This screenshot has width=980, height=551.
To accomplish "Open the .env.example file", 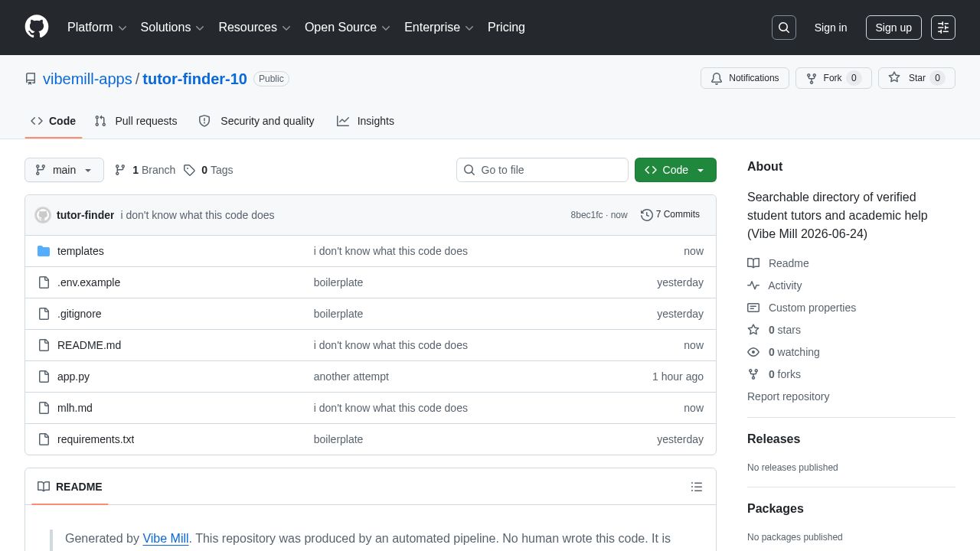I will tap(89, 282).
